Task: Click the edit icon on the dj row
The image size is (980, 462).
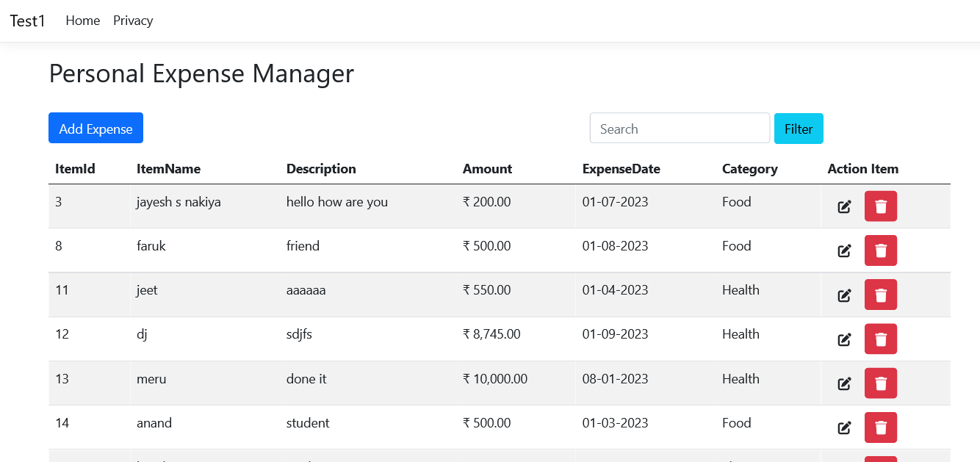Action: [x=843, y=339]
